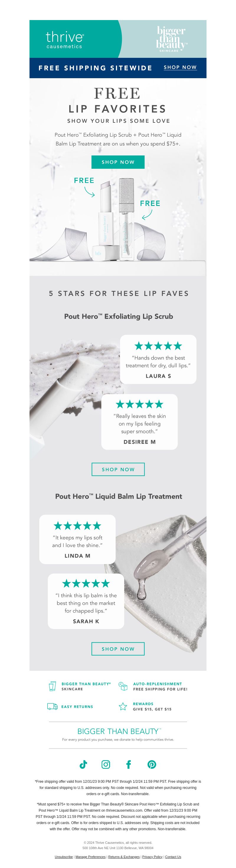
Task: Click Shop Now under Exfoliating Lip Scrub reviews
Action: pyautogui.click(x=118, y=469)
